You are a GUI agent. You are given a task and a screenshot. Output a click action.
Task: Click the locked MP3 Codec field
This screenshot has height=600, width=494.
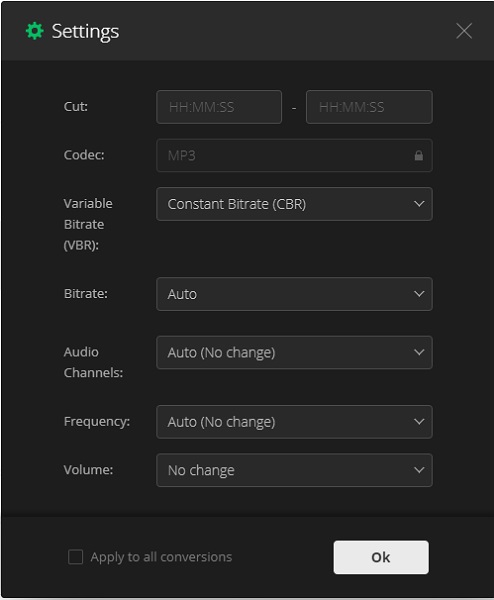[294, 155]
